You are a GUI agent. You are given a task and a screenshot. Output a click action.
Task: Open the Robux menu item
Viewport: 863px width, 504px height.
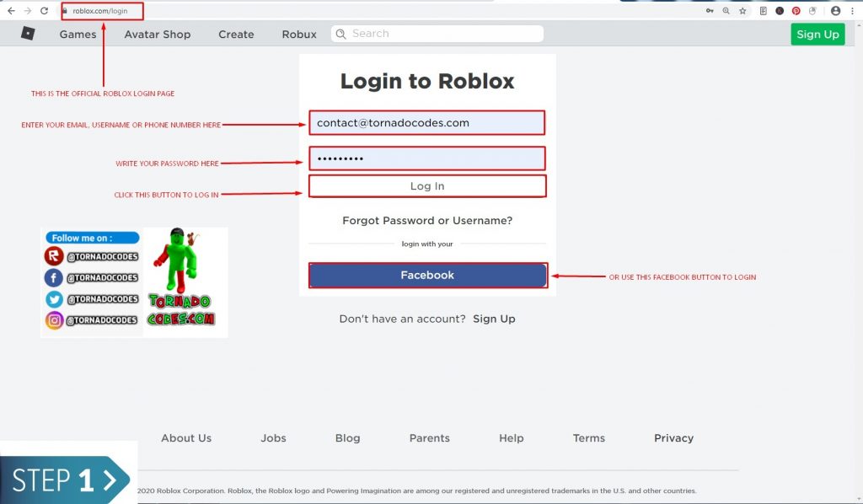299,34
